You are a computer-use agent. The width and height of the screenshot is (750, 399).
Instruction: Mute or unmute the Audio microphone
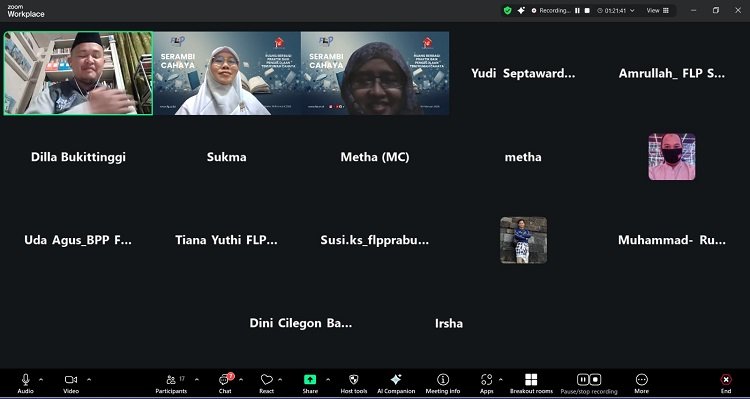25,383
